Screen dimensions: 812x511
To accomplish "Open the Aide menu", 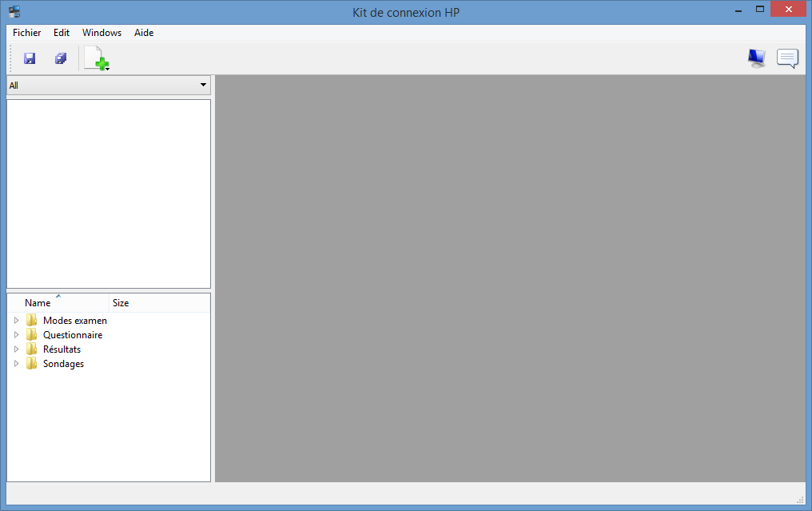I will 143,33.
